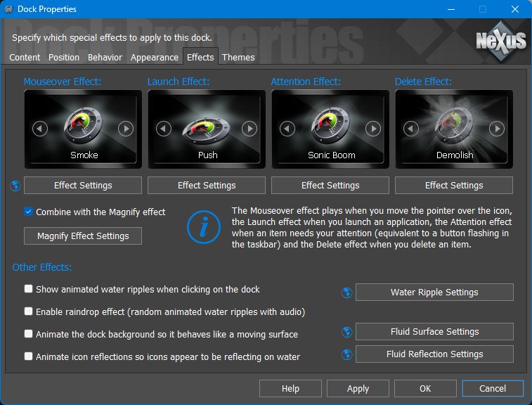The image size is (532, 405).
Task: Switch to the Appearance tab
Action: click(x=155, y=58)
